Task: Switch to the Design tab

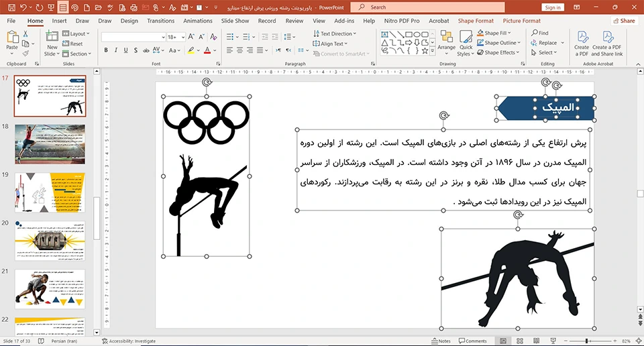Action: click(129, 21)
